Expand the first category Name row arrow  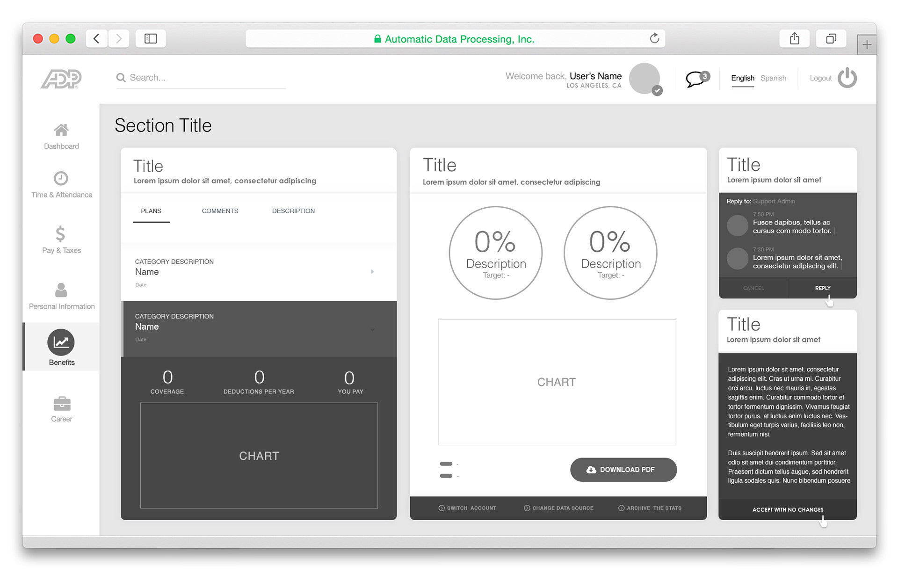pyautogui.click(x=372, y=272)
